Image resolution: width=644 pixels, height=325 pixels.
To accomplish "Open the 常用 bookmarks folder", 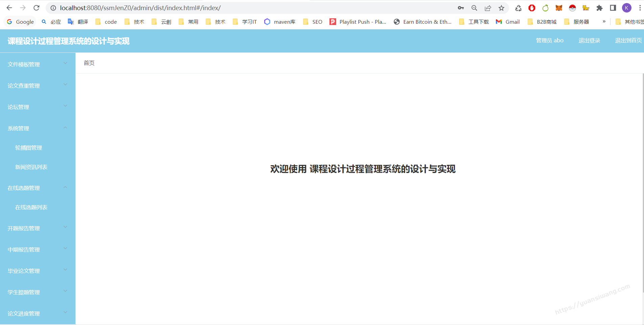I will [188, 22].
